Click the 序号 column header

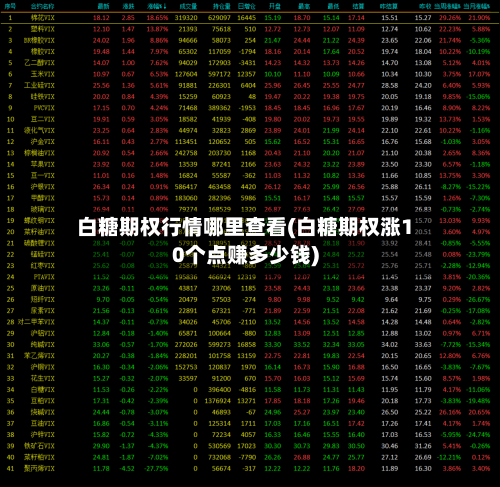10,6
